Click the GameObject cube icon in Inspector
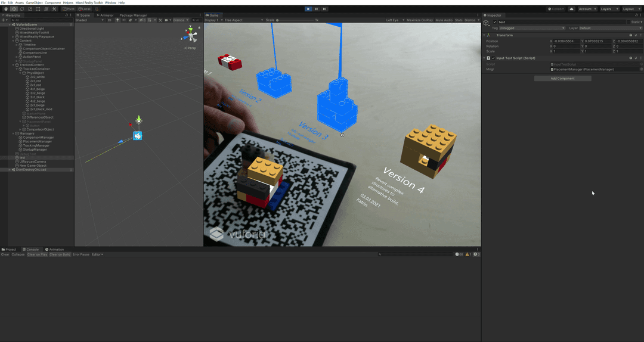Viewport: 644px width, 342px height. pos(487,23)
